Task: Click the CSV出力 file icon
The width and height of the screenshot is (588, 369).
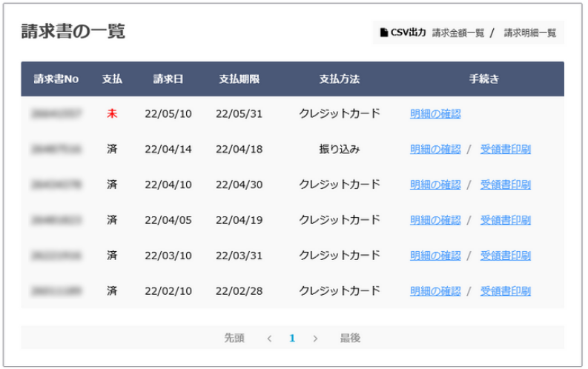Action: point(383,33)
